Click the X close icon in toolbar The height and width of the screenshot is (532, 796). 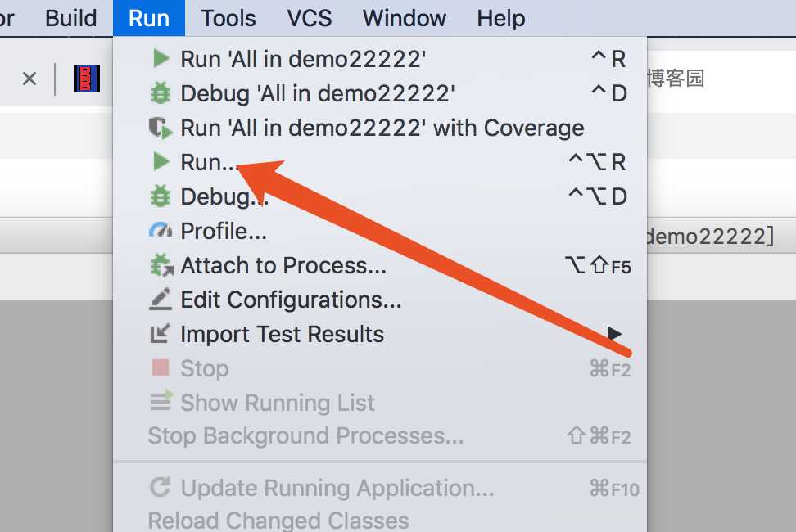coord(29,79)
